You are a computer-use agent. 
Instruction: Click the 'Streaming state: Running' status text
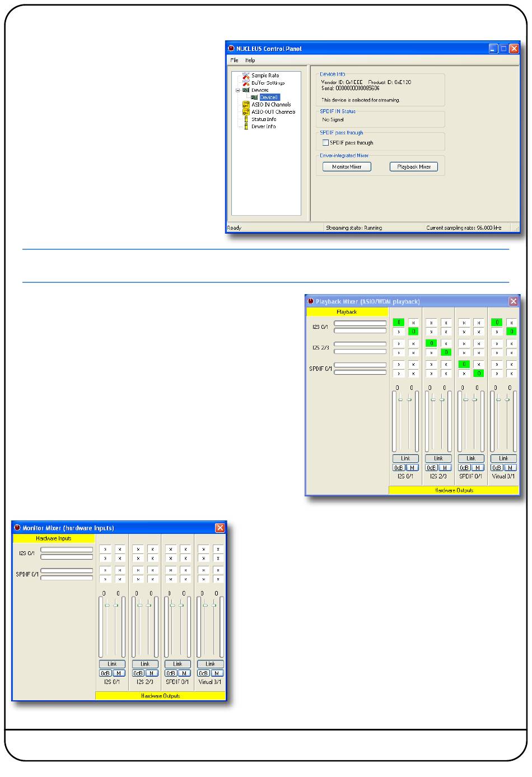click(x=354, y=228)
